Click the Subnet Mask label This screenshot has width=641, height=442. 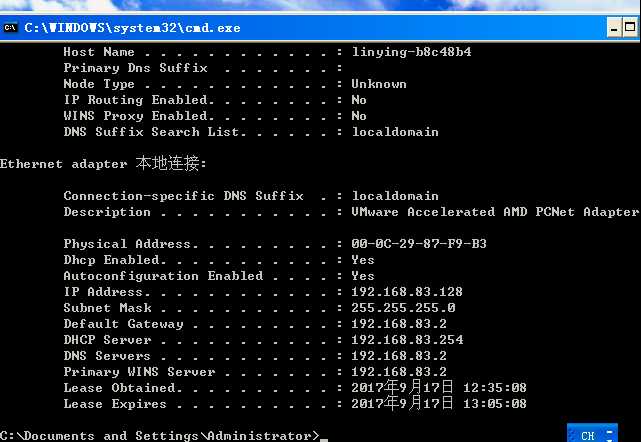(x=107, y=307)
